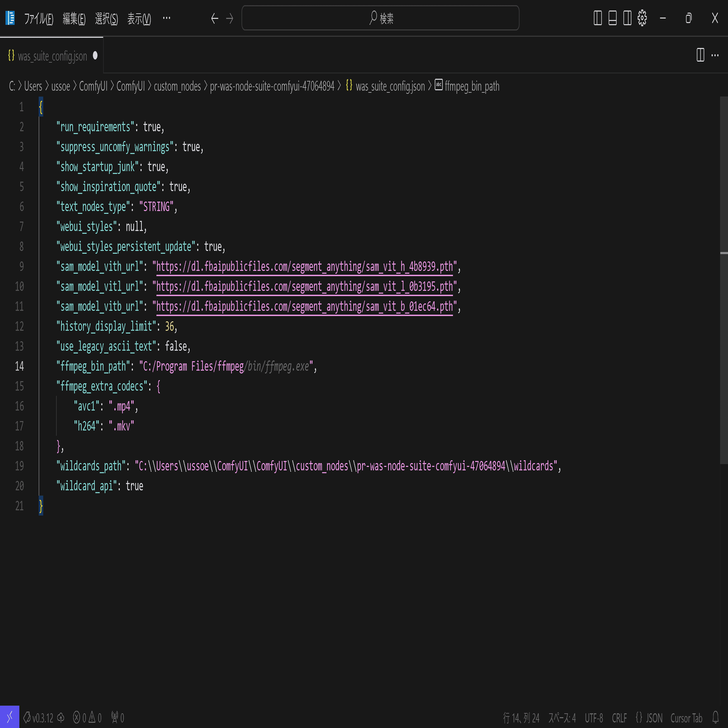Screen dimensions: 728x728
Task: Toggle secondary sidebar layout icon
Action: [627, 18]
